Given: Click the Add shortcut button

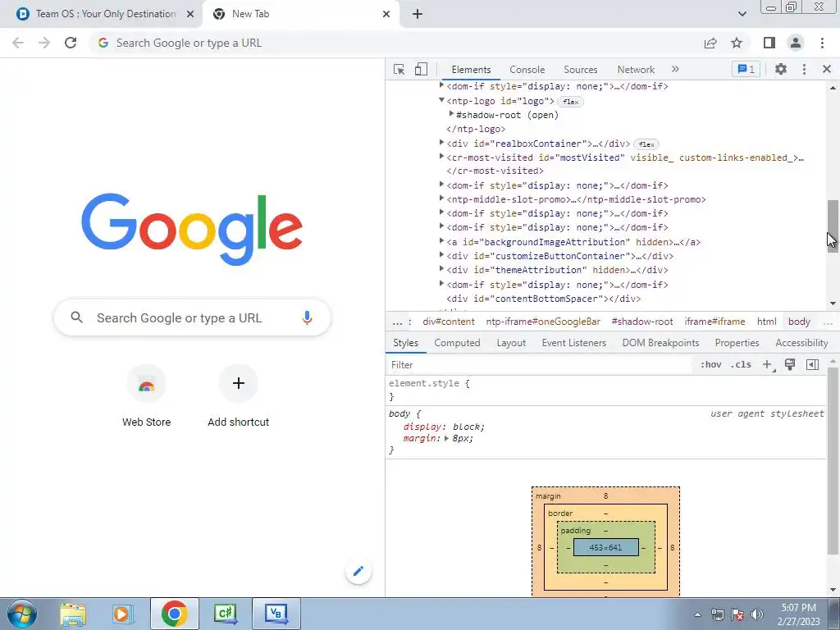Looking at the screenshot, I should tap(239, 397).
